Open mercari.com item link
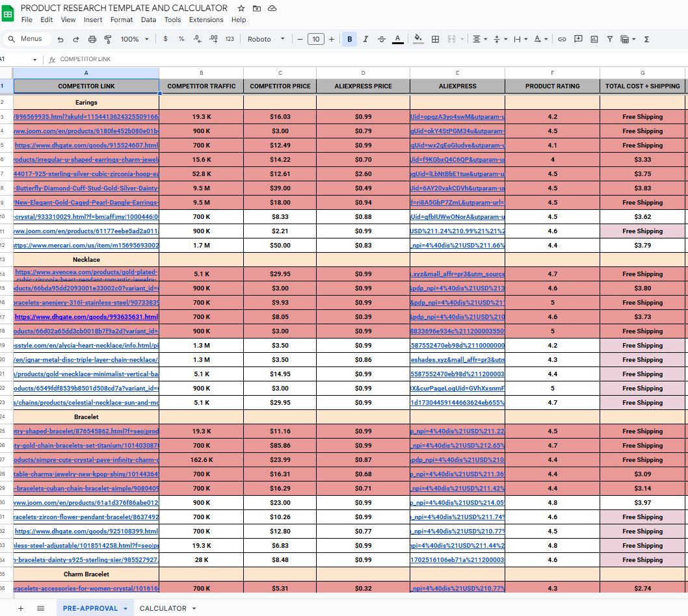688x616 pixels. coord(86,245)
